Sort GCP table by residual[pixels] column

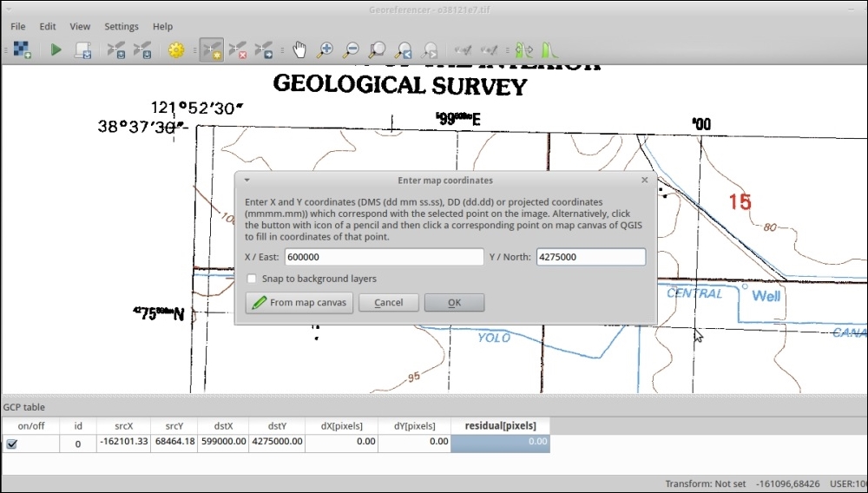(500, 426)
